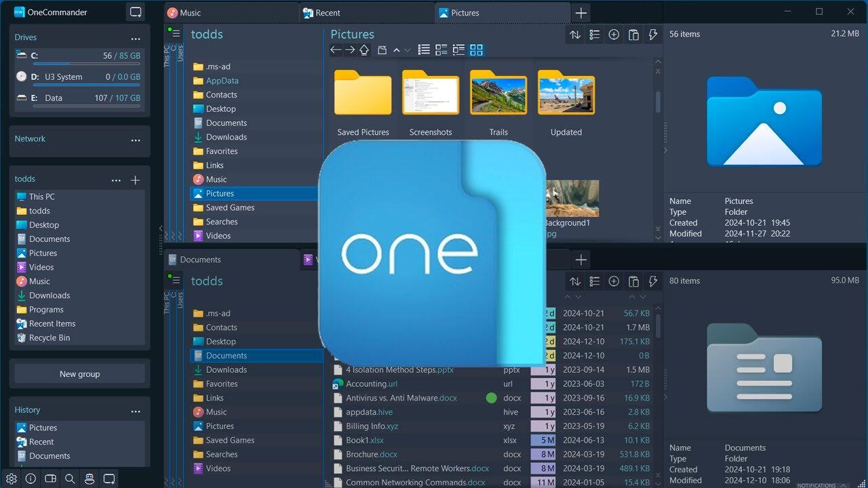This screenshot has height=488, width=868.
Task: Toggle the thumbnail grid view in the Pictures pane
Action: (x=476, y=49)
